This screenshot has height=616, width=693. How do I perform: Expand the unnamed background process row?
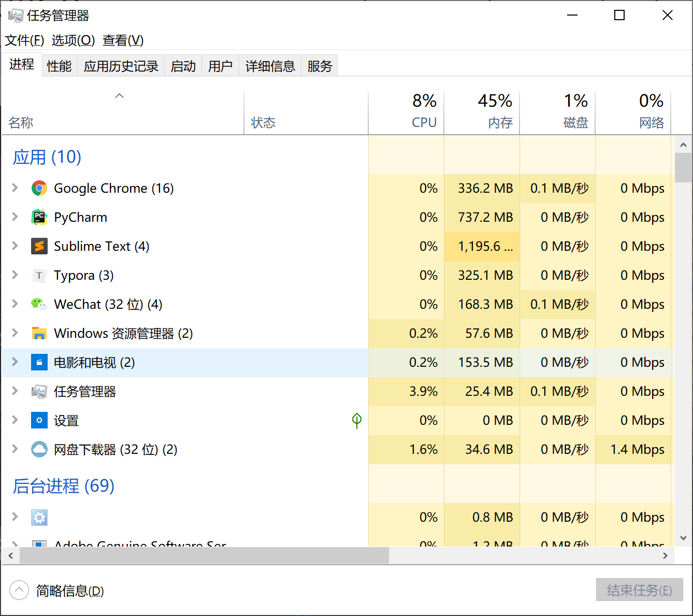(x=15, y=517)
